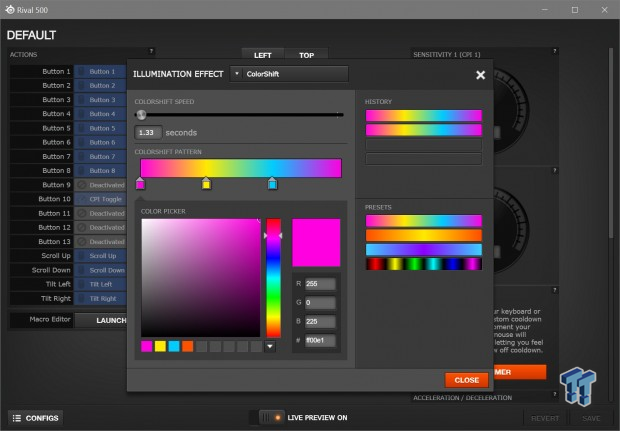Image resolution: width=620 pixels, height=431 pixels.
Task: Click the Button 5 label row
Action: [42, 128]
